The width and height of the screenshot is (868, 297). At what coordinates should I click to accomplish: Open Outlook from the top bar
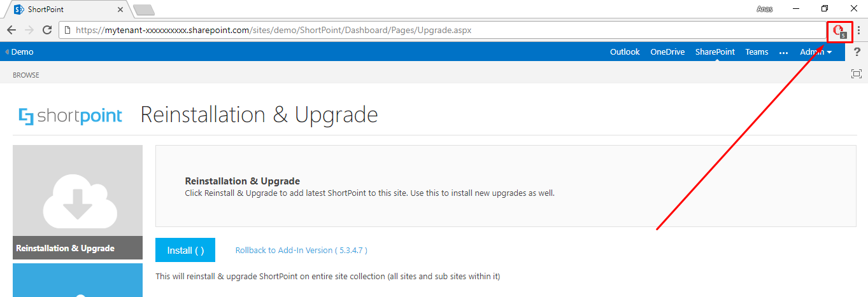tap(625, 52)
